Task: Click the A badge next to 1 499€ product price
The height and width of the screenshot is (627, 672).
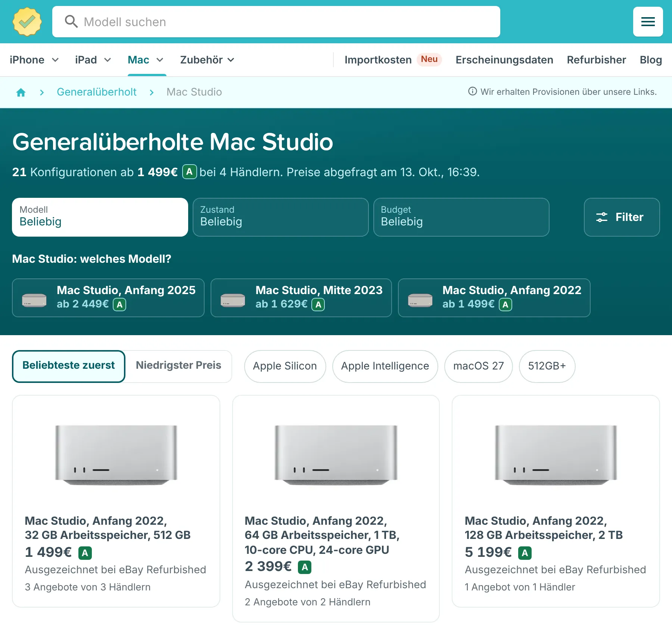Action: (85, 553)
